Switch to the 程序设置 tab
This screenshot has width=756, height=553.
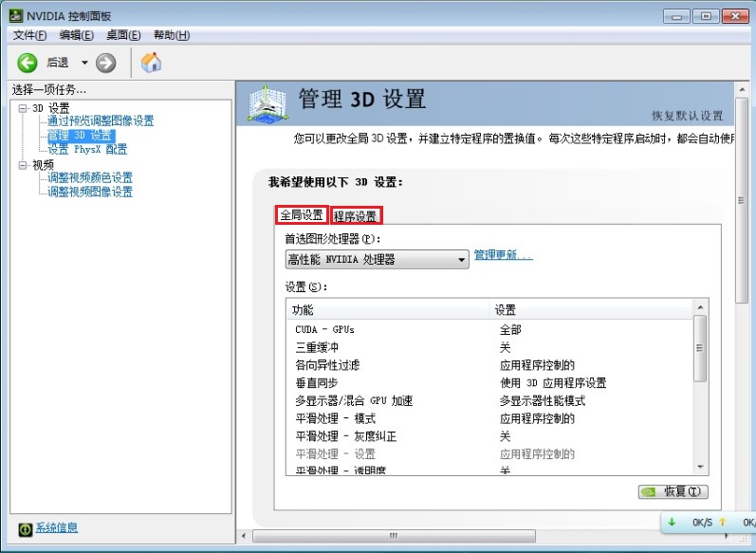tap(356, 215)
